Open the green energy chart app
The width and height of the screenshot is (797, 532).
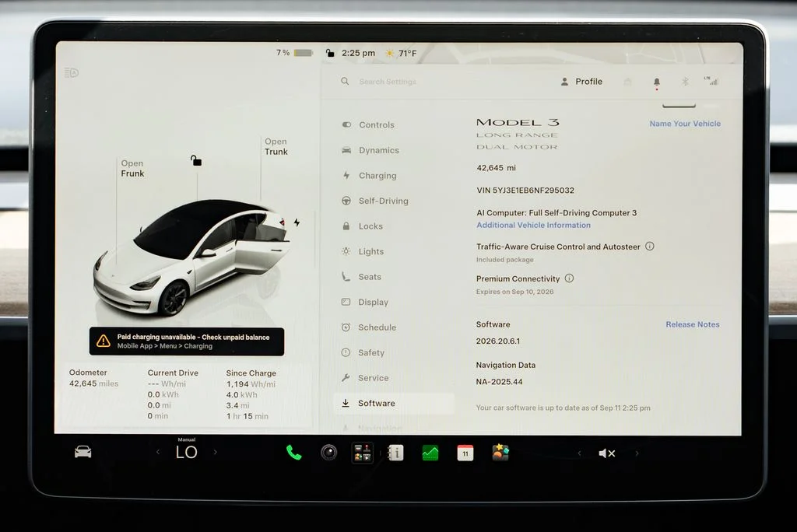[430, 453]
